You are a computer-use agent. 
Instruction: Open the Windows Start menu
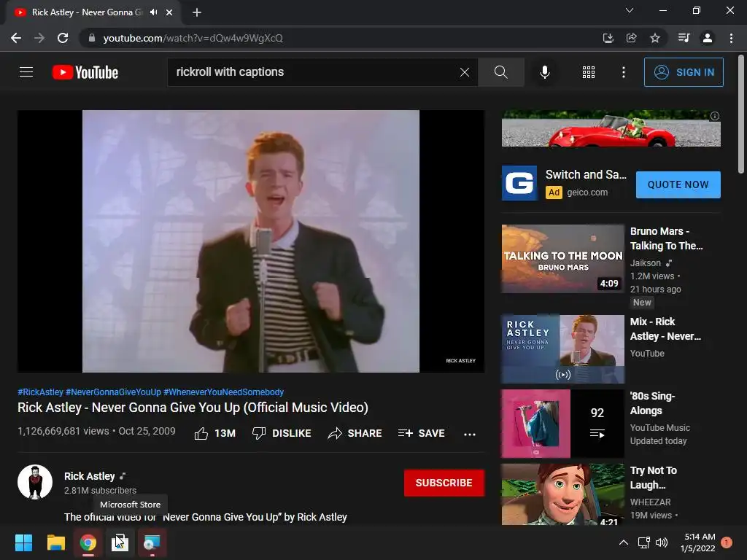click(x=23, y=542)
